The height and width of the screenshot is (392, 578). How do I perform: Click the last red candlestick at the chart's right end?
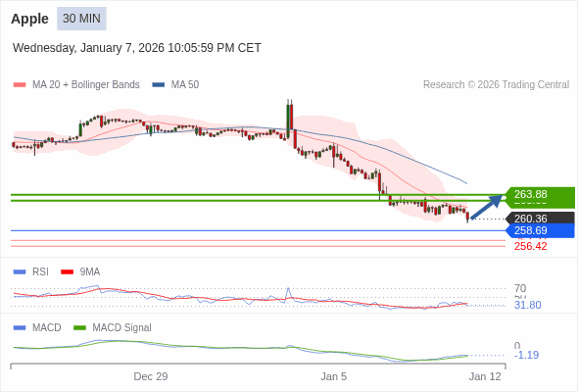tap(467, 217)
